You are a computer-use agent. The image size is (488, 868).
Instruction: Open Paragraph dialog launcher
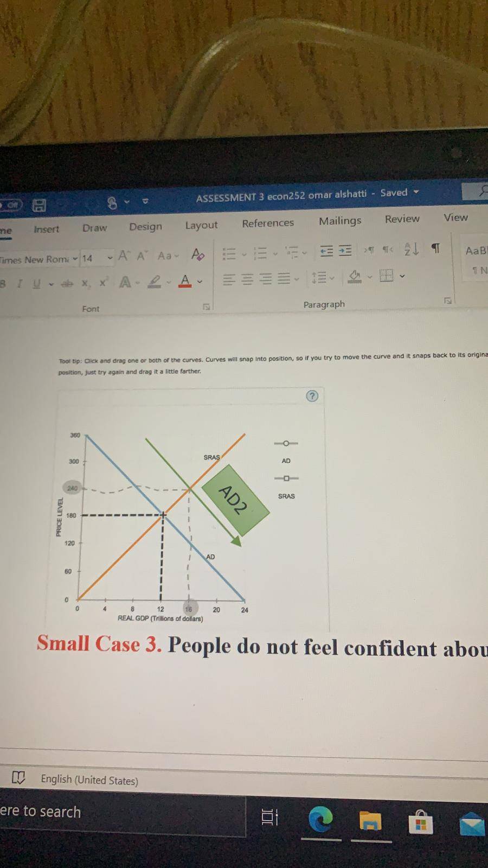tap(448, 300)
